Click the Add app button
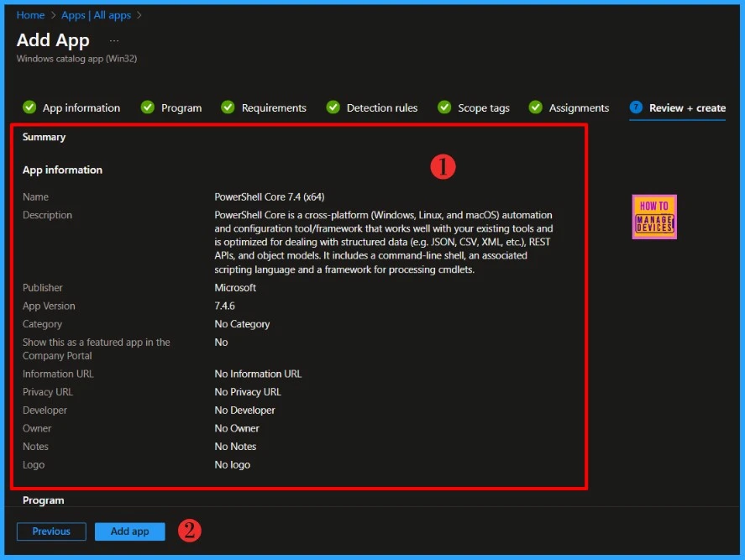This screenshot has width=745, height=560. point(129,531)
